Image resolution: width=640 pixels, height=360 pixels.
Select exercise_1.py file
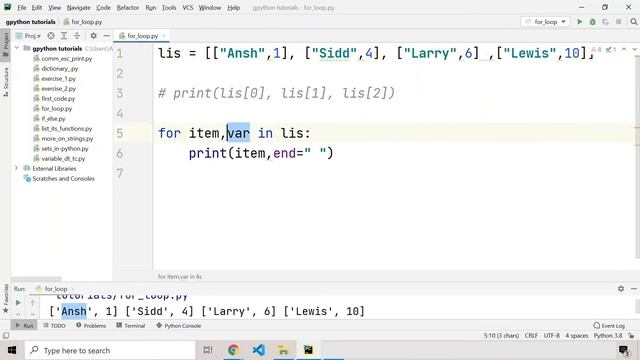pyautogui.click(x=58, y=78)
